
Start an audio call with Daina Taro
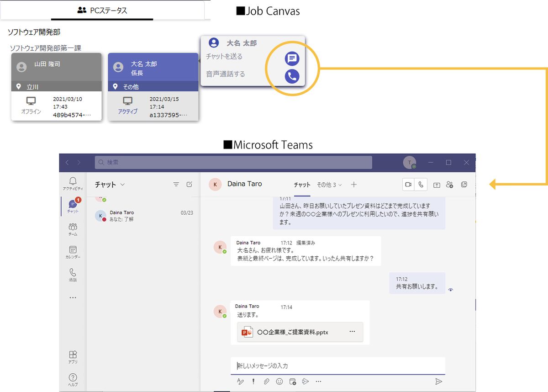click(x=421, y=184)
